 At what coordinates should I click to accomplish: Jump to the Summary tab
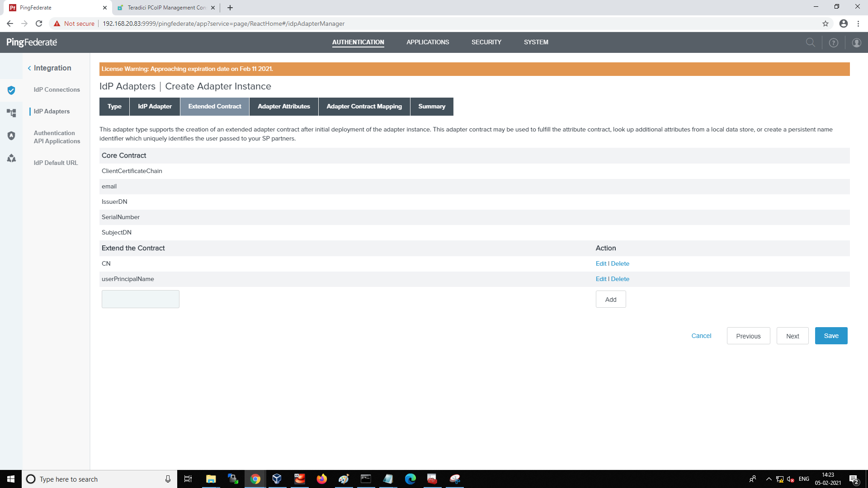coord(432,107)
